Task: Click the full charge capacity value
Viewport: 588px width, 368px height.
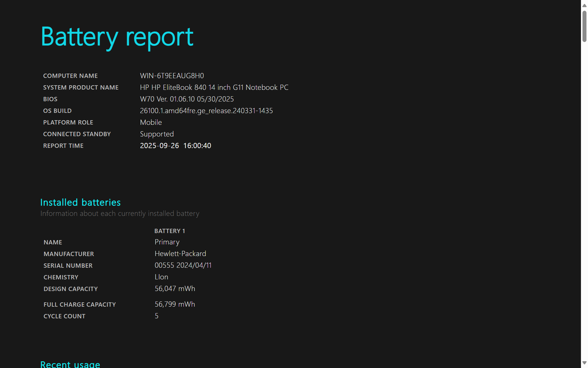Action: point(175,304)
